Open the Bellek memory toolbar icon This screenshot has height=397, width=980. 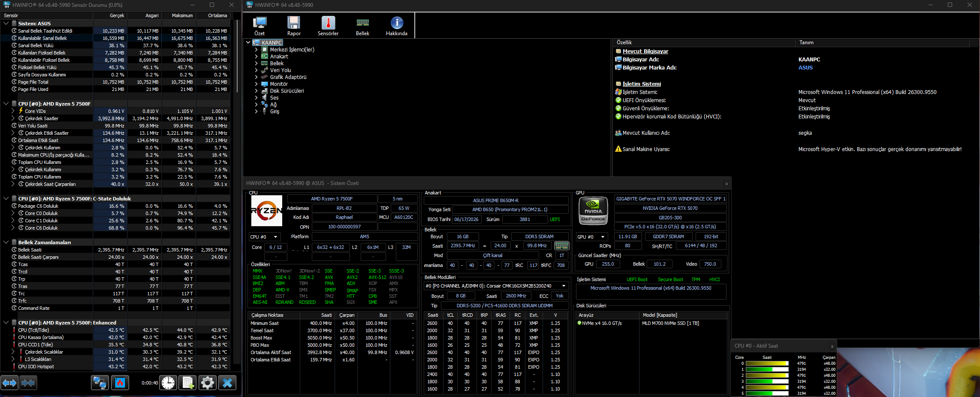click(x=362, y=26)
